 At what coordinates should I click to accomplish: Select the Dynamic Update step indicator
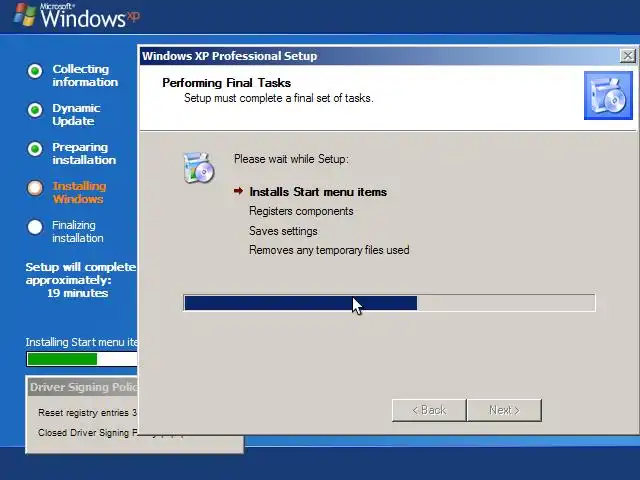tap(35, 110)
